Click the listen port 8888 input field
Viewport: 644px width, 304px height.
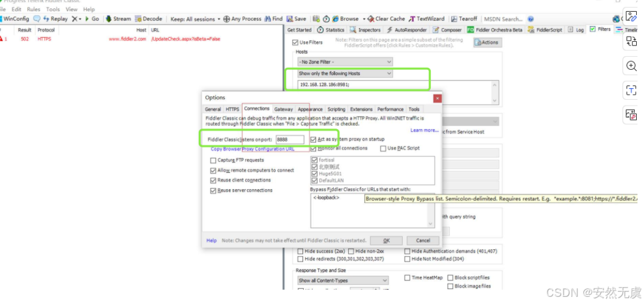(290, 140)
